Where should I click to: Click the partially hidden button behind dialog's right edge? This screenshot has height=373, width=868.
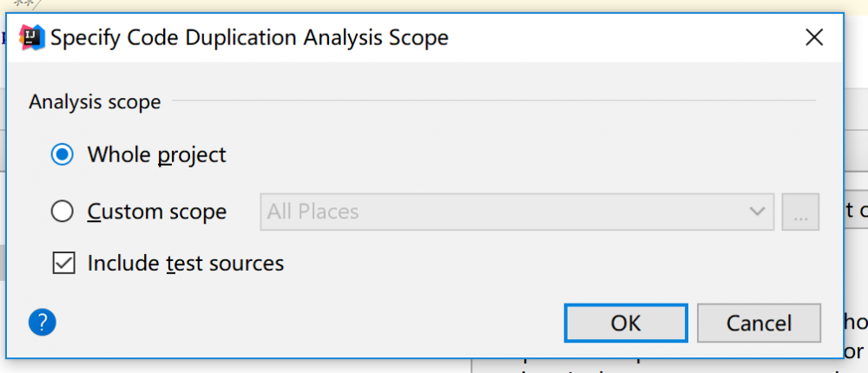pos(855,210)
